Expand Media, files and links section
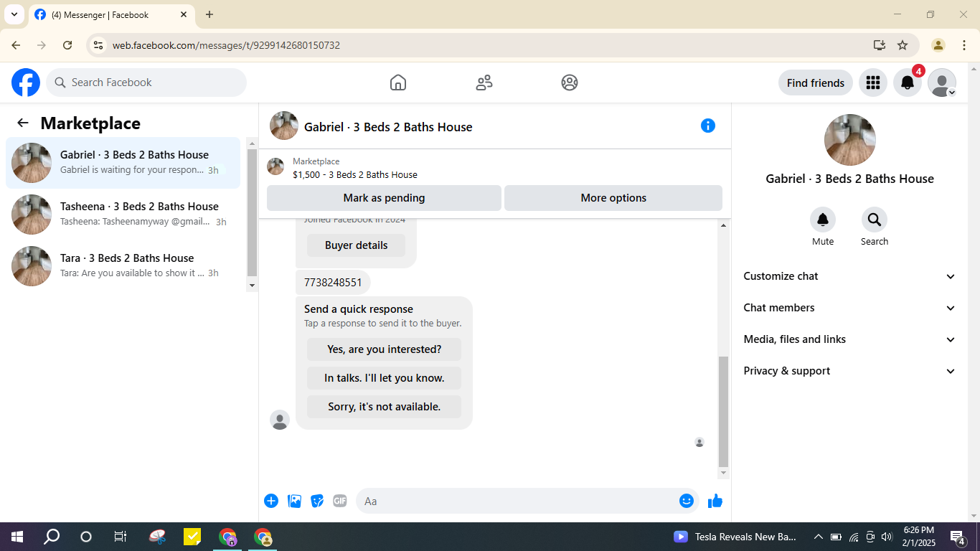 (x=850, y=339)
